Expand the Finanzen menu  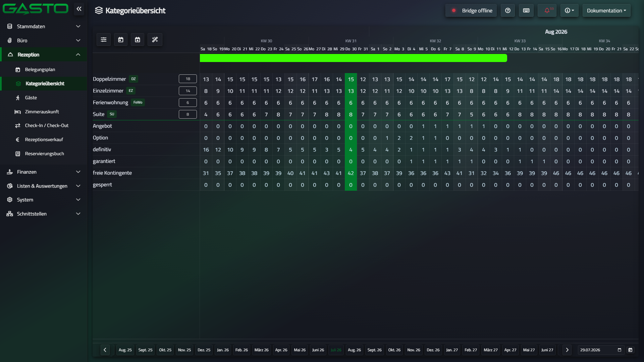click(44, 172)
